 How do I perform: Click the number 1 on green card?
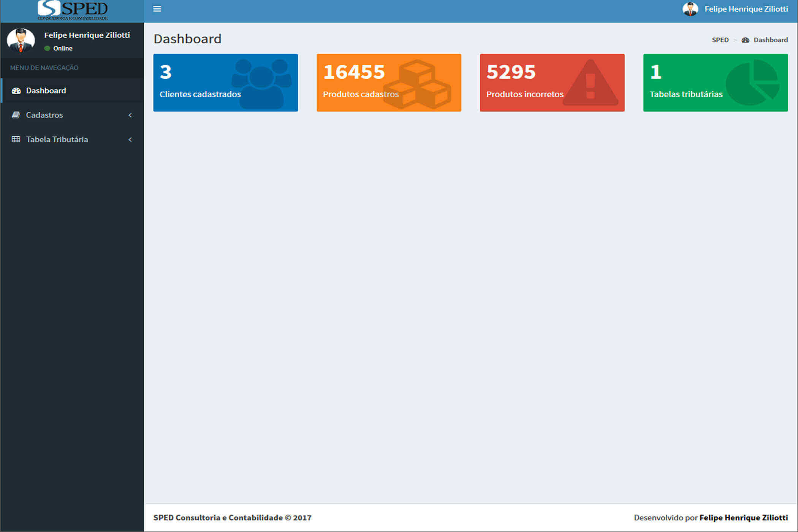click(656, 72)
